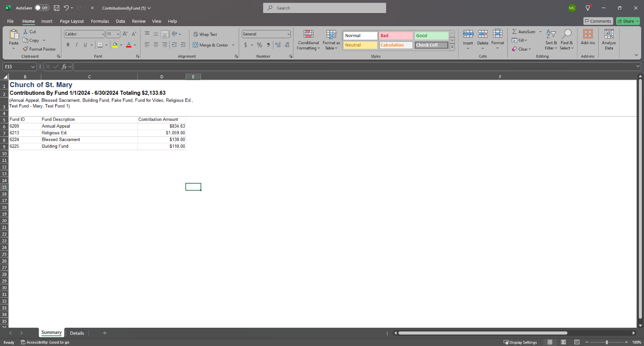
Task: Click the Top Align icon
Action: pyautogui.click(x=147, y=34)
